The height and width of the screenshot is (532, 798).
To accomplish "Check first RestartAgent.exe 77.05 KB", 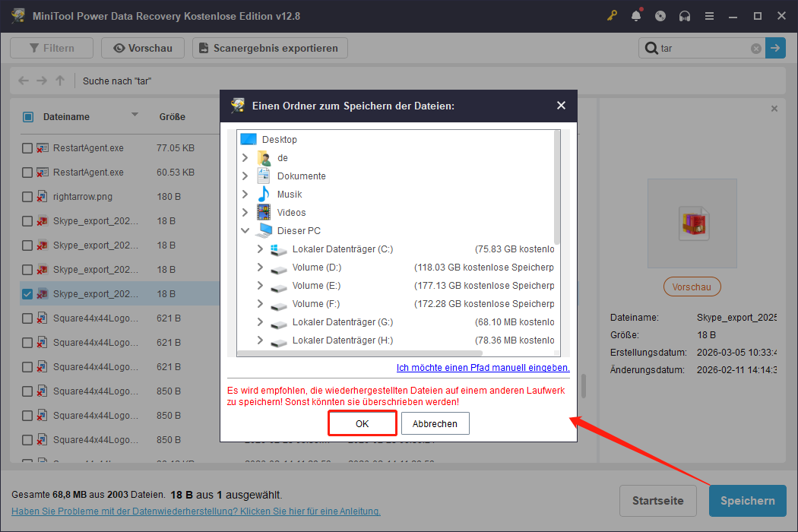I will [27, 148].
